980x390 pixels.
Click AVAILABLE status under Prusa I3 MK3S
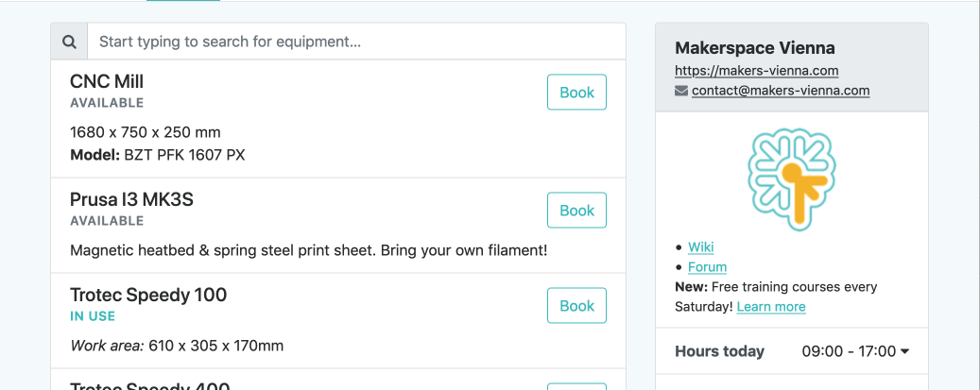point(107,221)
